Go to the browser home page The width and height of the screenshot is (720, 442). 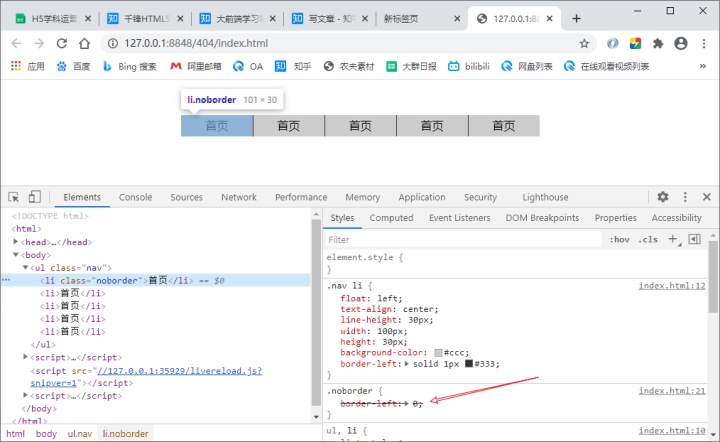(x=84, y=43)
